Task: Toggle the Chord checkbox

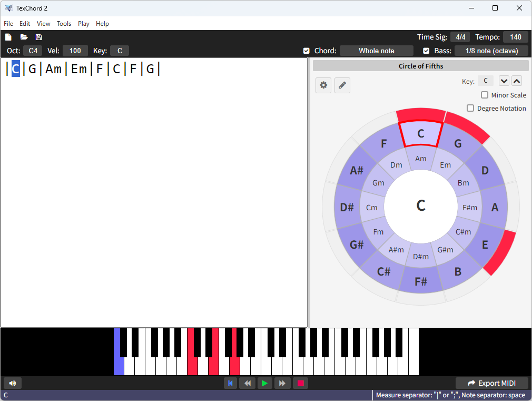Action: (x=307, y=51)
